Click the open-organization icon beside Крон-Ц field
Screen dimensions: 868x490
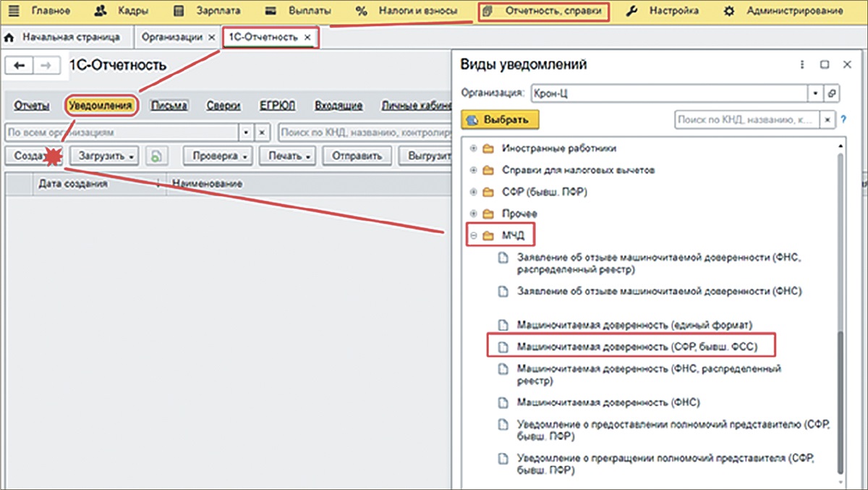pos(832,93)
